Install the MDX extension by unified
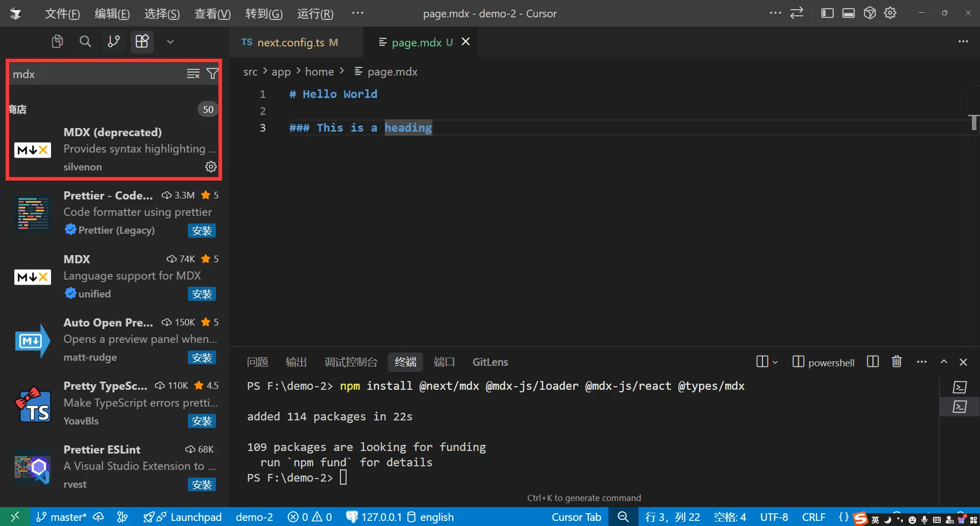This screenshot has height=526, width=980. click(x=202, y=294)
